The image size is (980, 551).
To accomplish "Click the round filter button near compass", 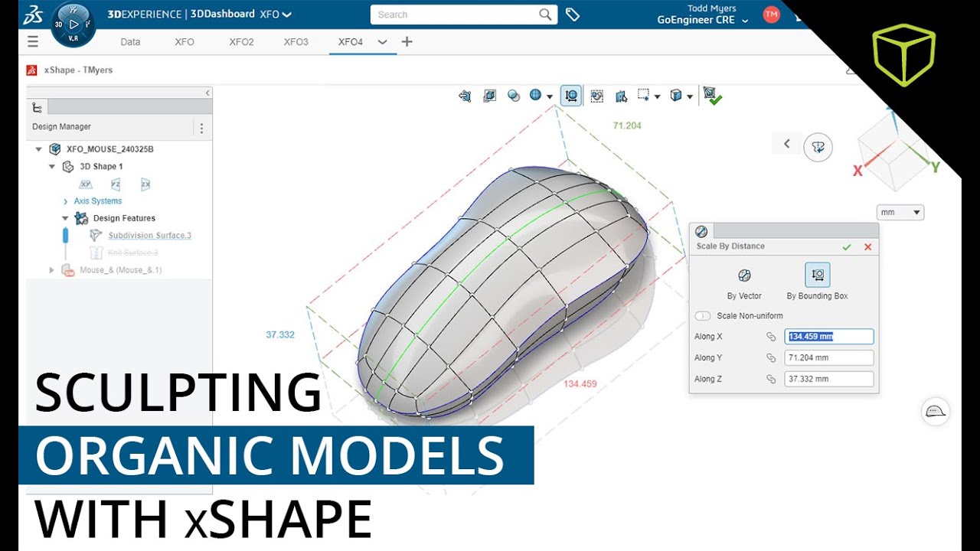I will click(818, 147).
